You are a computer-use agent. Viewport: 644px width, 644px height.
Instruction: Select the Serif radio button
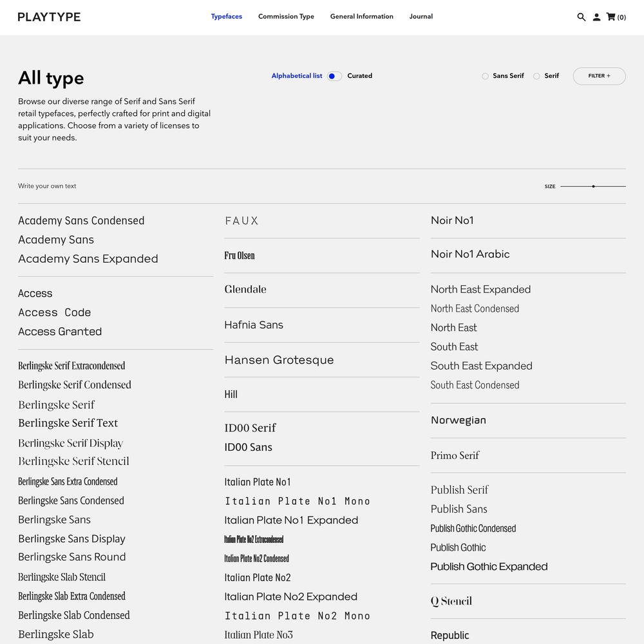[536, 76]
